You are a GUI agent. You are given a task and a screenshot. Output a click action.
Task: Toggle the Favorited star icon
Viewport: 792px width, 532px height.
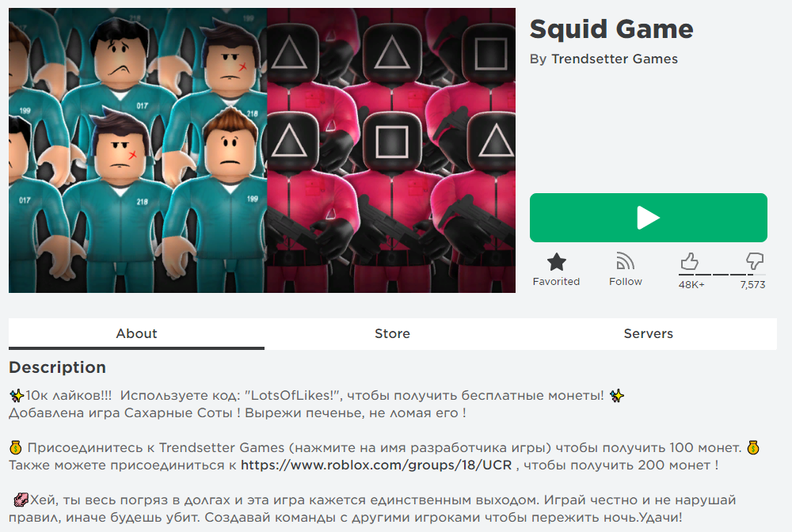coord(557,262)
